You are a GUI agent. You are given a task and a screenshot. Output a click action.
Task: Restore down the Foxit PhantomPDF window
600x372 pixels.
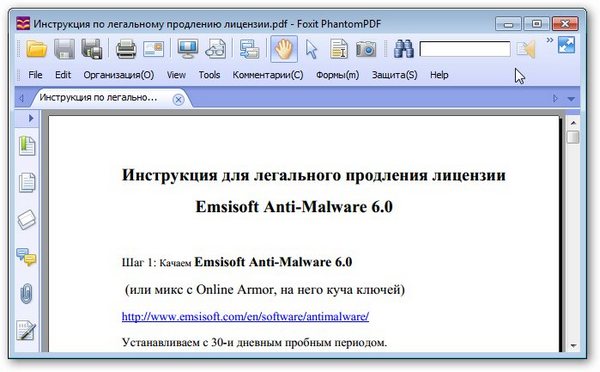(536, 24)
